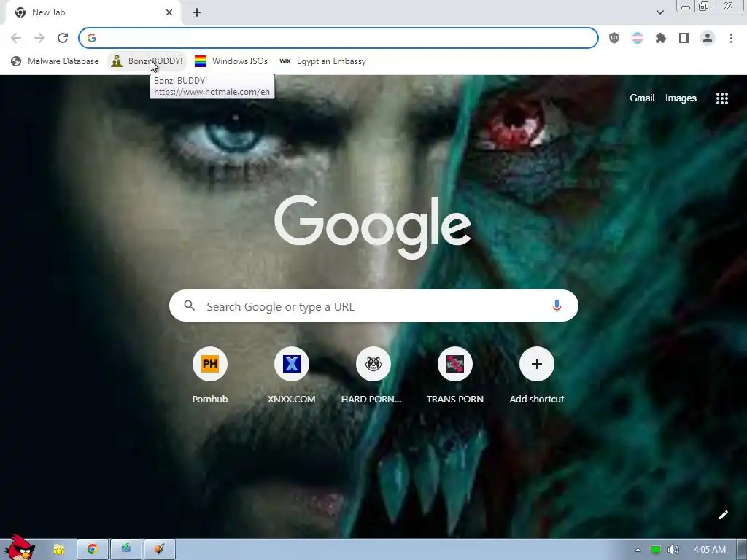Close the New Tab tab
Image resolution: width=747 pixels, height=560 pixels.
click(169, 12)
